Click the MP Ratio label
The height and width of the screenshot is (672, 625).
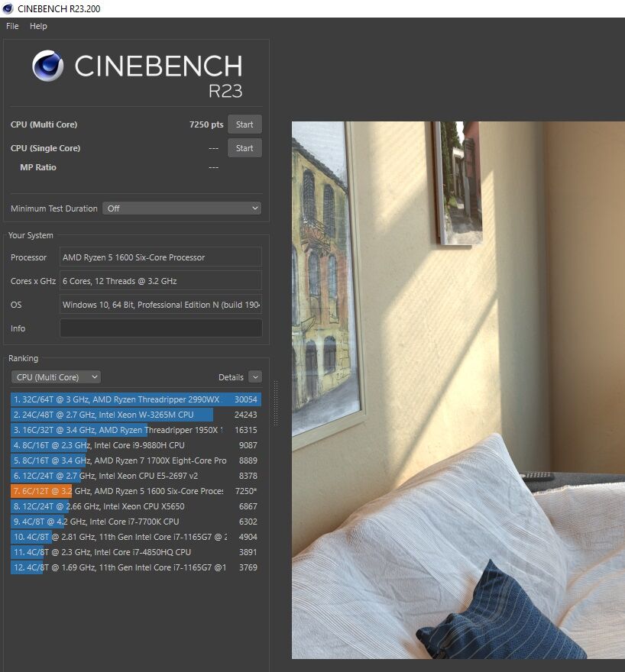click(x=38, y=167)
